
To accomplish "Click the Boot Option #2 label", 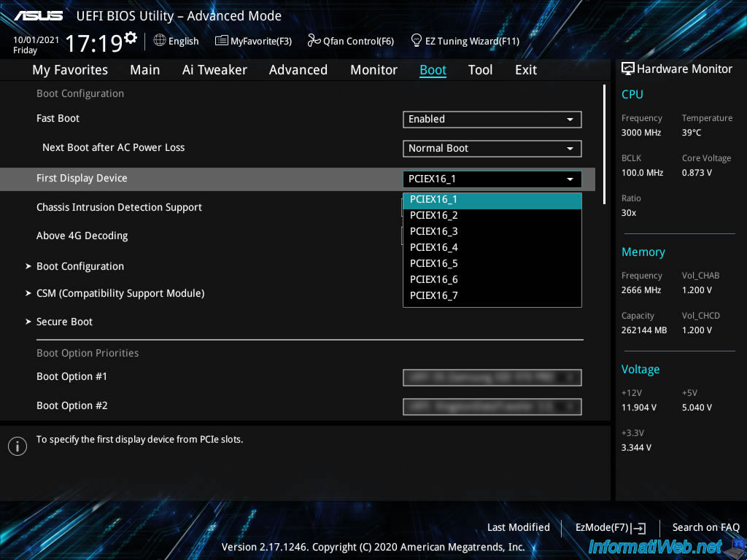I will tap(72, 405).
